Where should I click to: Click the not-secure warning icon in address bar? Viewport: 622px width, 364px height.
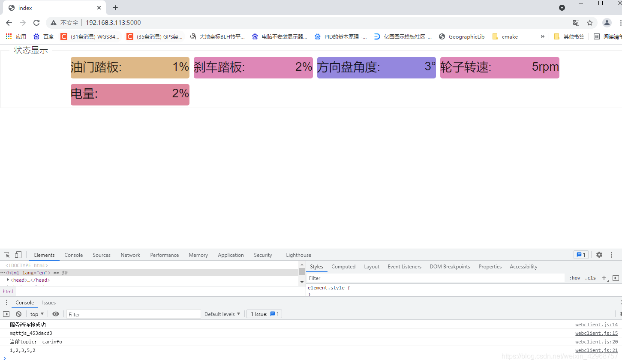coord(54,23)
